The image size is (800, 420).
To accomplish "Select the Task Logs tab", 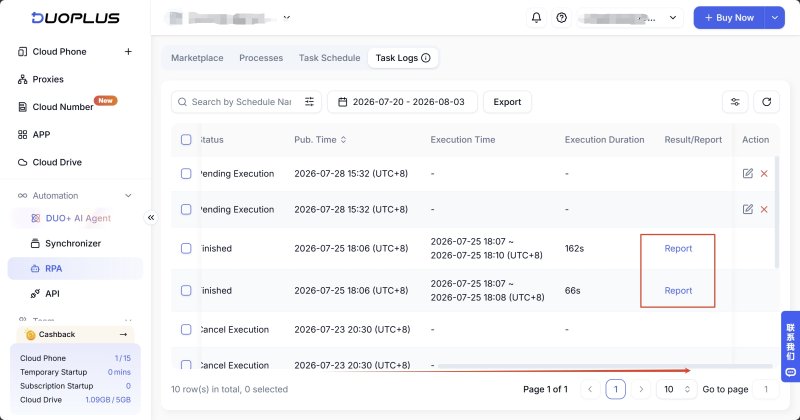I will coord(403,58).
